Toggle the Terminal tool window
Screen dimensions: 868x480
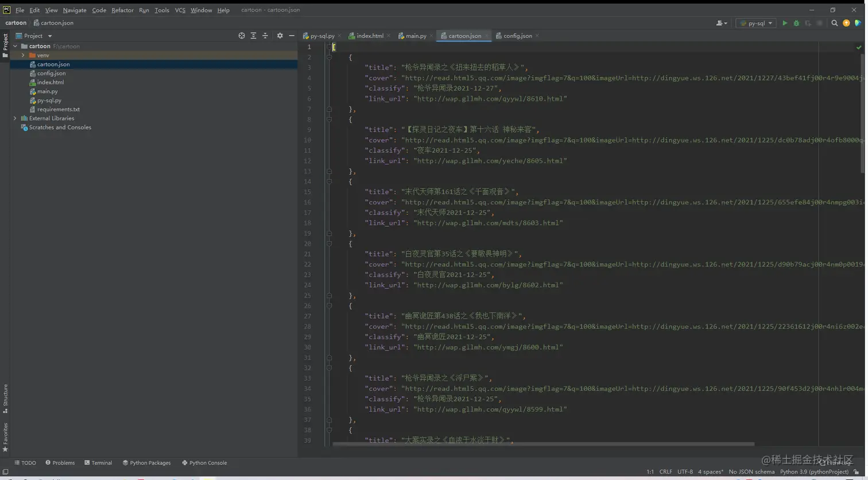(x=98, y=463)
